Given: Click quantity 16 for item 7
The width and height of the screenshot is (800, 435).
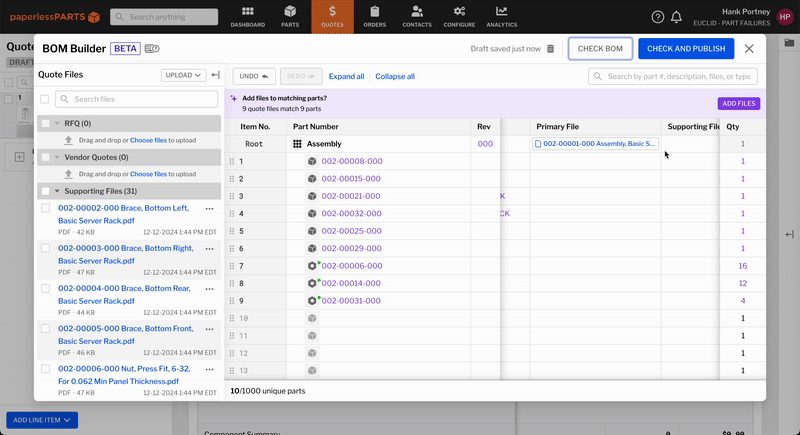Looking at the screenshot, I should click(x=742, y=266).
